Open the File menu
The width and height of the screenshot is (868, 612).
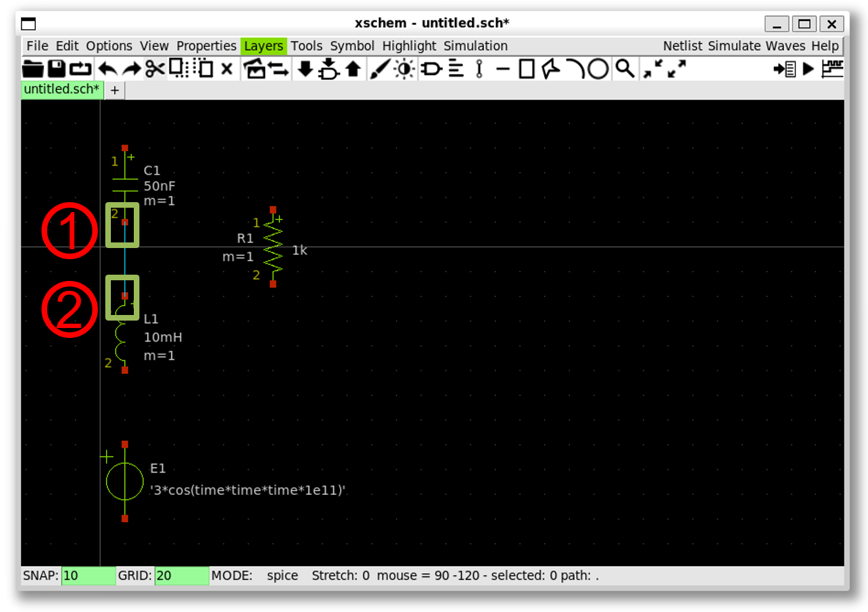(37, 46)
